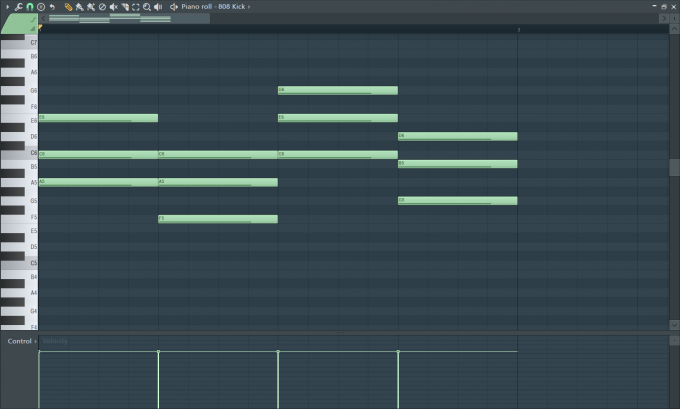Click the C7 piano key
Viewport: 680px width, 409px height.
pos(19,43)
